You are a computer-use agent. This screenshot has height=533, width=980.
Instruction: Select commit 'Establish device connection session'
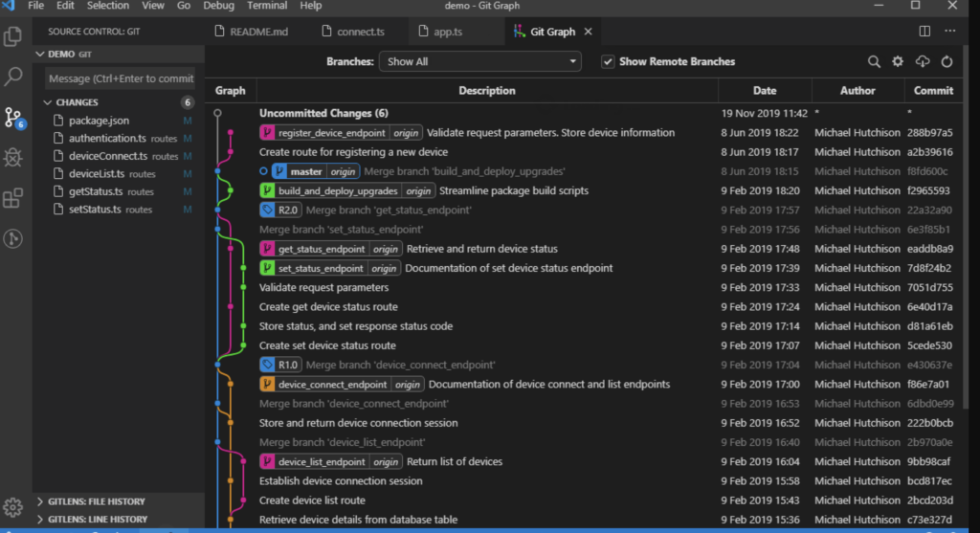click(585, 481)
